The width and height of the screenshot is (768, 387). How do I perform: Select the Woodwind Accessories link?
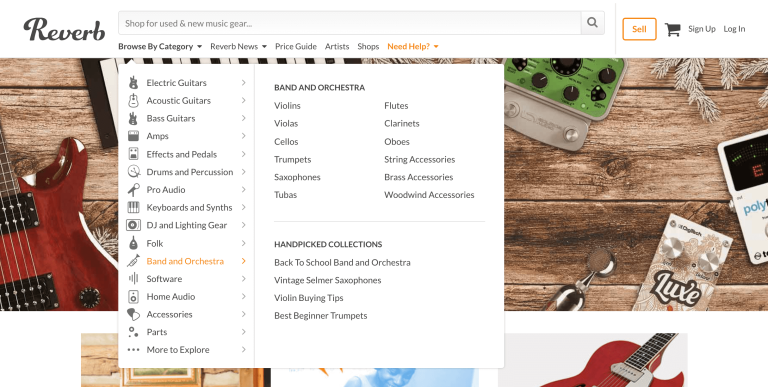(x=429, y=195)
